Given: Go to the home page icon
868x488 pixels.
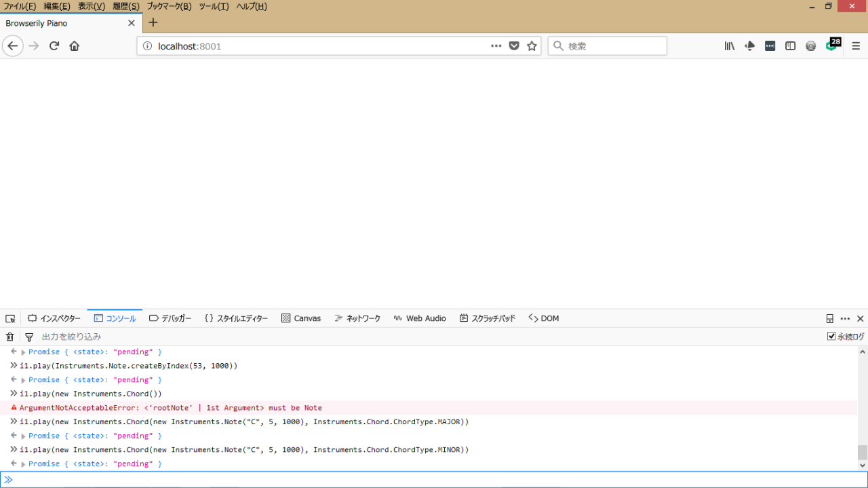Looking at the screenshot, I should [75, 46].
